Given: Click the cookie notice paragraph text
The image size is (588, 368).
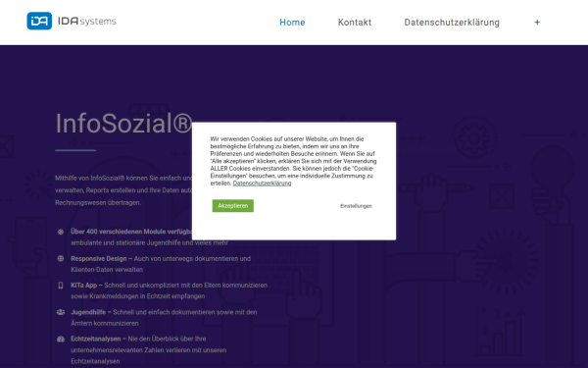Looking at the screenshot, I should point(293,161).
